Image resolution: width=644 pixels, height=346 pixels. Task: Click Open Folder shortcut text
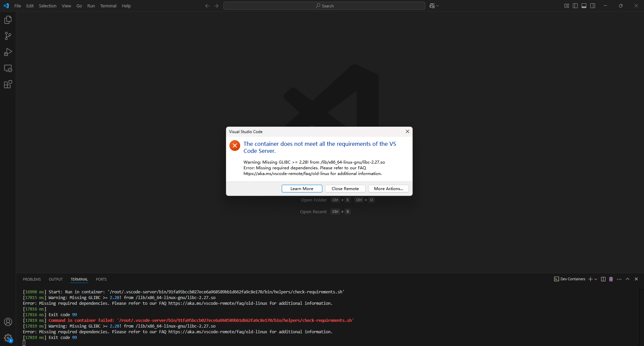(x=314, y=200)
